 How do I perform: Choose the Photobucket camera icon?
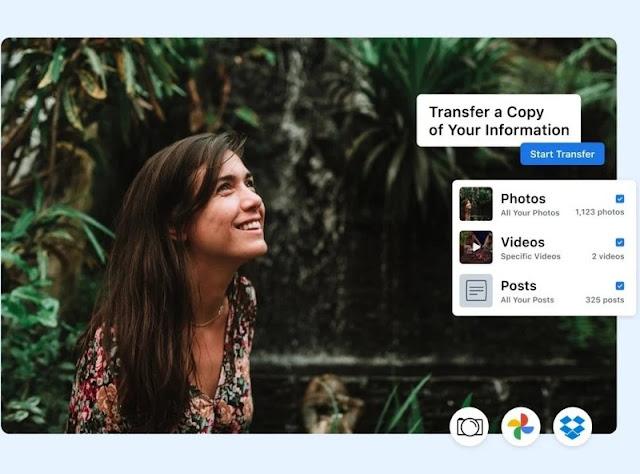pyautogui.click(x=469, y=427)
